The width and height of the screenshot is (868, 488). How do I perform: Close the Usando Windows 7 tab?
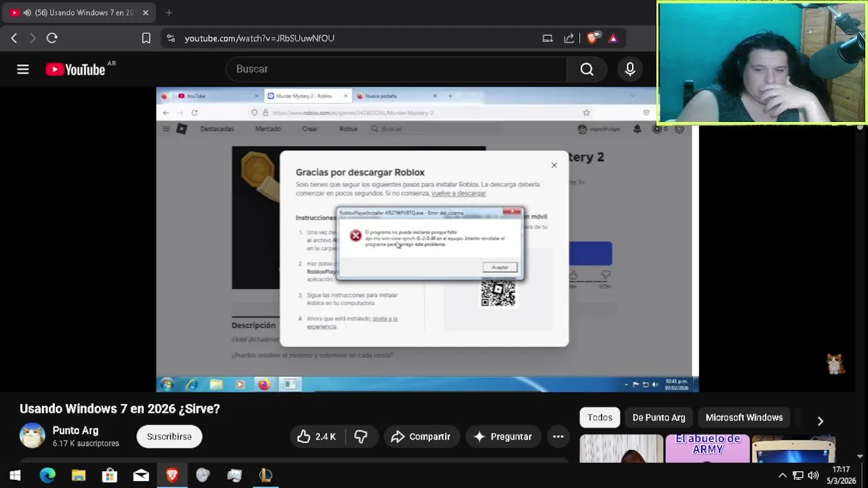[145, 12]
